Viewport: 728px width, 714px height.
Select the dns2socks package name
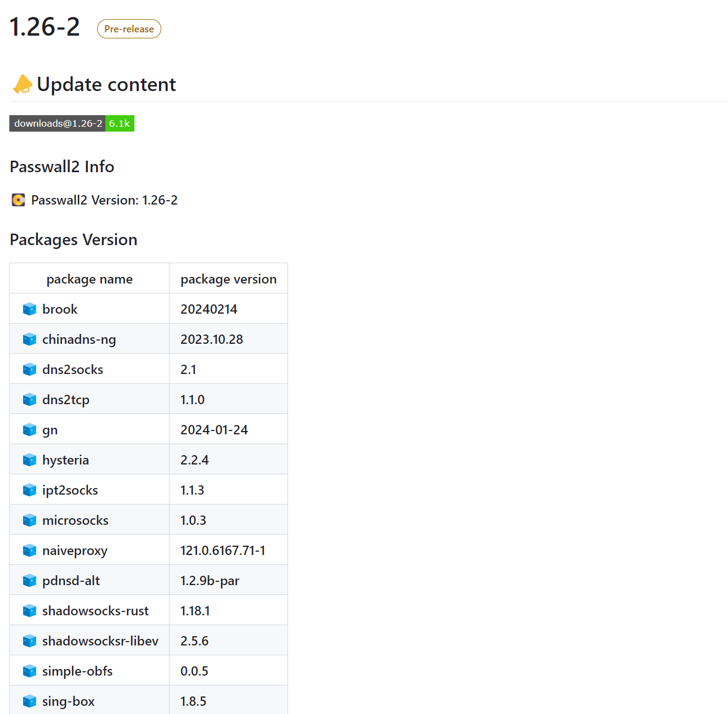pyautogui.click(x=72, y=370)
